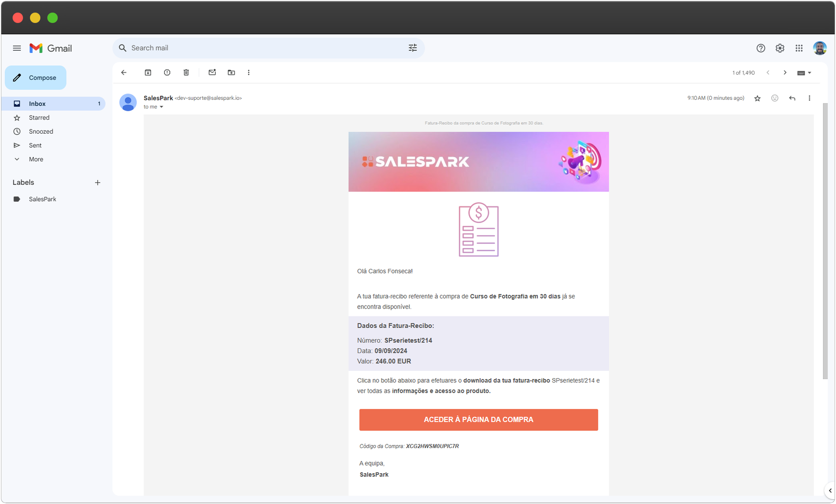836x504 pixels.
Task: Open the Google apps grid
Action: (x=799, y=48)
